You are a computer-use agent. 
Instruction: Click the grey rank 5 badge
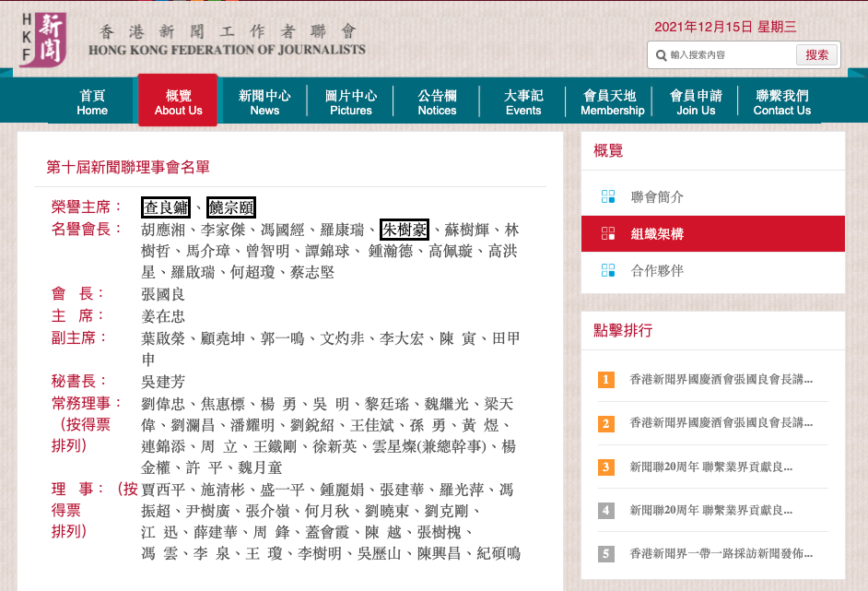point(606,553)
